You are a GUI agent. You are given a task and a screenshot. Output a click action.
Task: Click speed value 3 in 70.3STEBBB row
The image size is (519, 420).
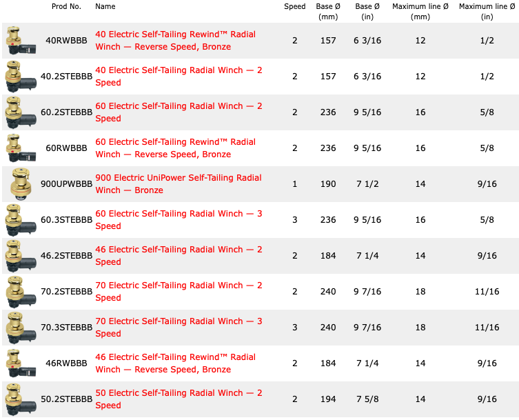[x=294, y=328]
